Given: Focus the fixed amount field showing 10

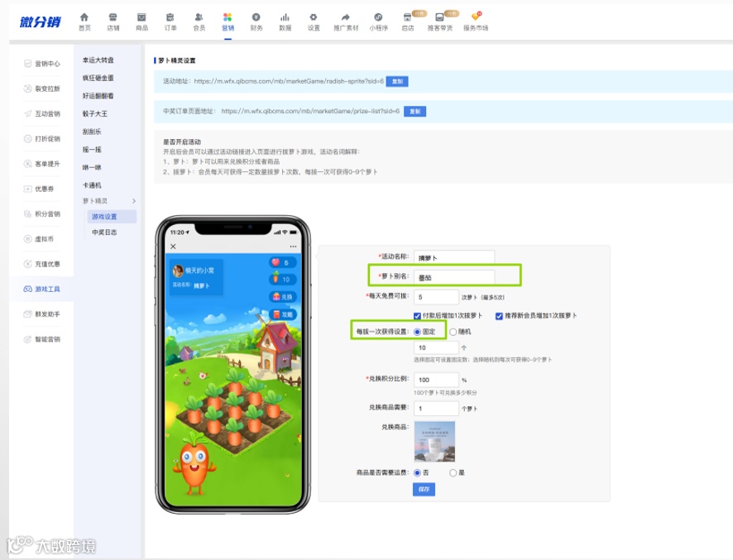Looking at the screenshot, I should point(436,347).
